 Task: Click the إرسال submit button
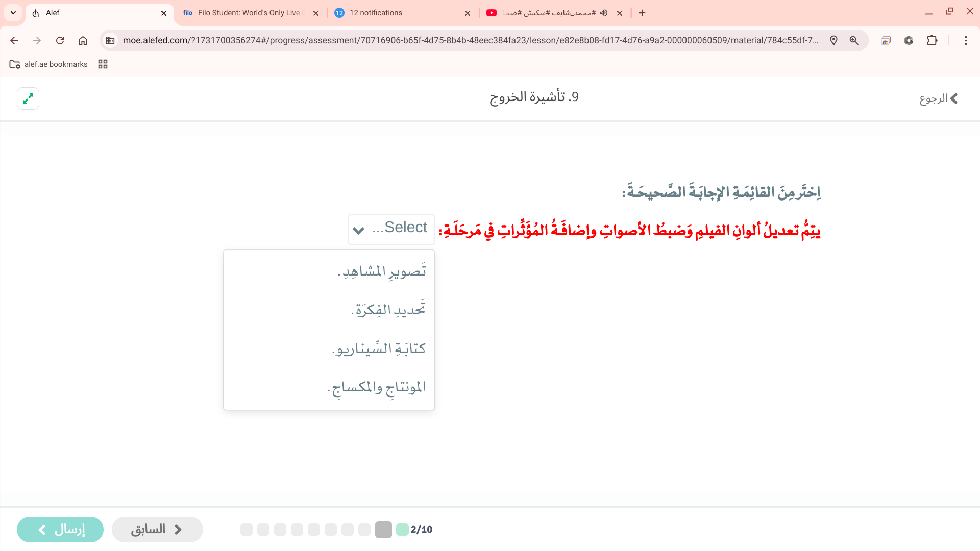point(60,530)
